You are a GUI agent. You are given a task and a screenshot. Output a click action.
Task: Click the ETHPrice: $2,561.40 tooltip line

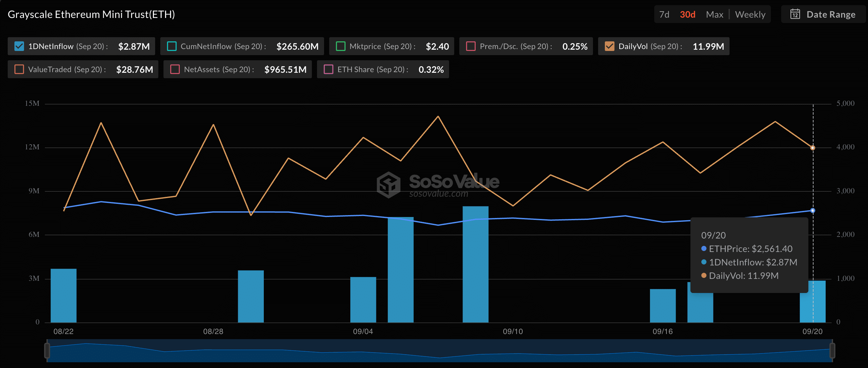[x=747, y=249]
